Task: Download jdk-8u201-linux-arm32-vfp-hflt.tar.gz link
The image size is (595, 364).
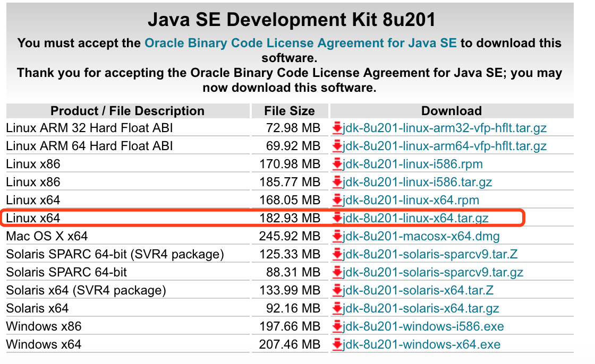Action: [445, 128]
